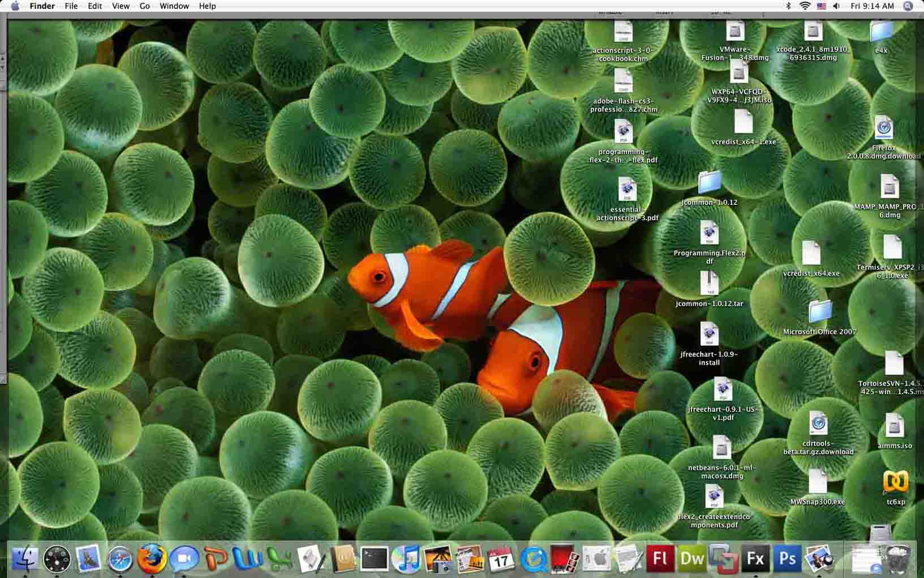Open the Help menu

point(207,6)
